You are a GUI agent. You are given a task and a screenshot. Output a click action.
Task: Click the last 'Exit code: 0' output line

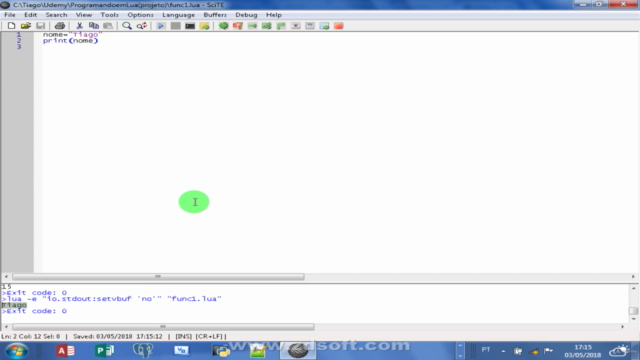pos(34,311)
